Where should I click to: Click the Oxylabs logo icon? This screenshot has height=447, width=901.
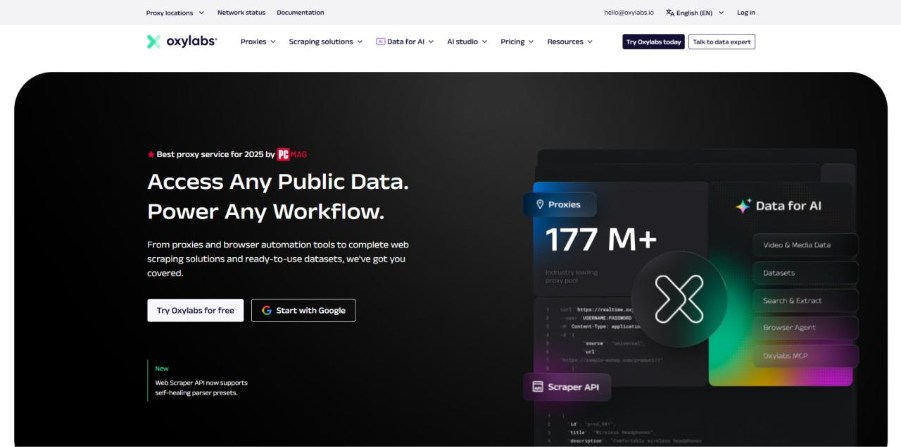coord(153,41)
